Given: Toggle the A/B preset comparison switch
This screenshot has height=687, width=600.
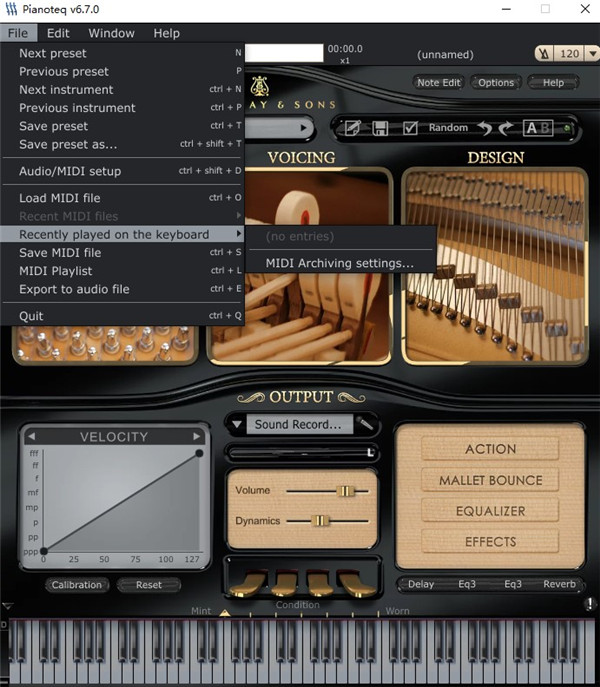Looking at the screenshot, I should point(538,128).
